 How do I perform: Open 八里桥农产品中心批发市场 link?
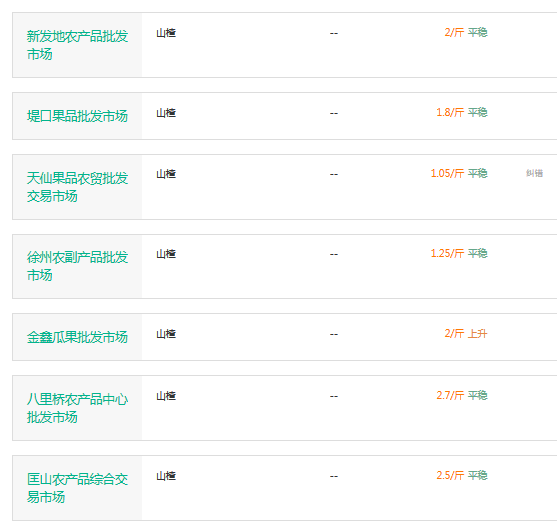click(x=77, y=408)
